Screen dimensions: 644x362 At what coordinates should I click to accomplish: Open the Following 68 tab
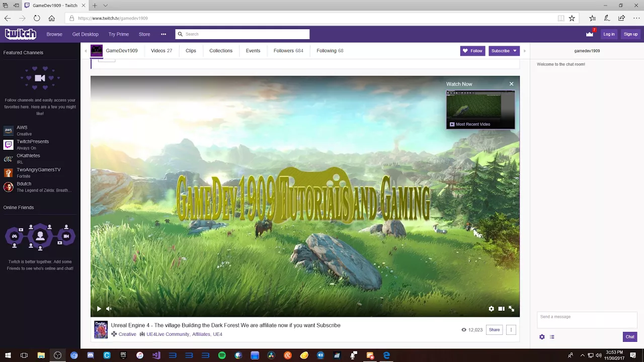(330, 51)
